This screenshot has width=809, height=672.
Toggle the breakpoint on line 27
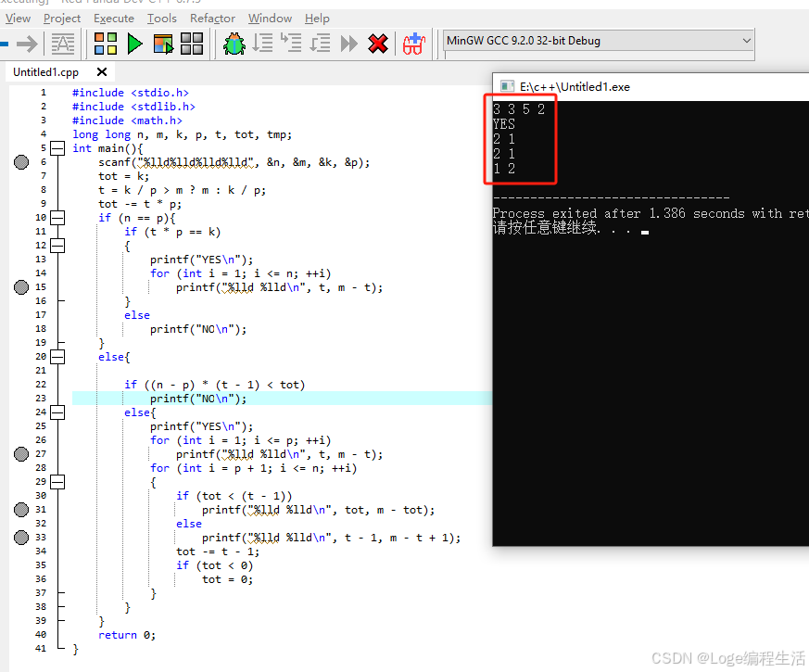click(21, 454)
